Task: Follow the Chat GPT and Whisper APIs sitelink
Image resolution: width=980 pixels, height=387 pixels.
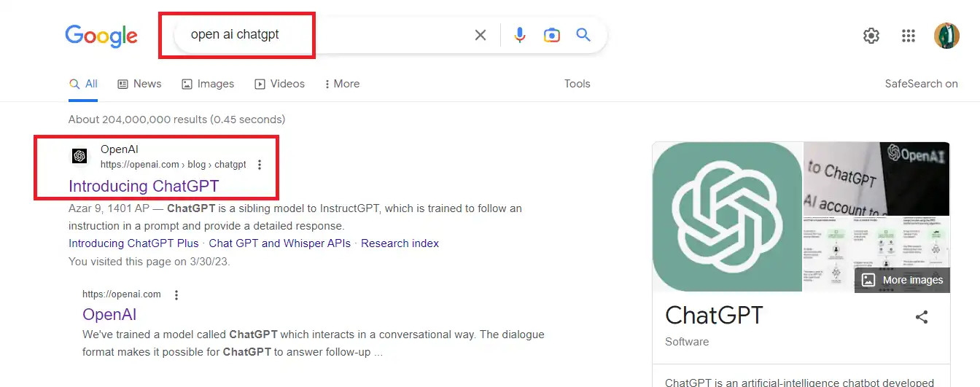Action: (x=279, y=243)
